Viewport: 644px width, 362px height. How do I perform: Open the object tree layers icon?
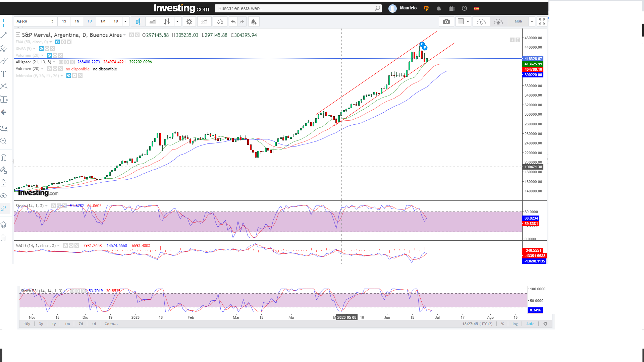[4, 225]
